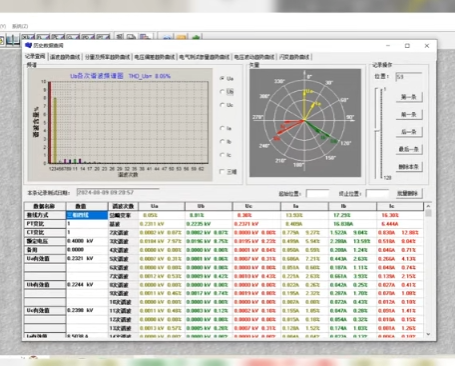Select the Ub spectrum radio button
Viewport: 455px width, 366px height.
[x=222, y=92]
